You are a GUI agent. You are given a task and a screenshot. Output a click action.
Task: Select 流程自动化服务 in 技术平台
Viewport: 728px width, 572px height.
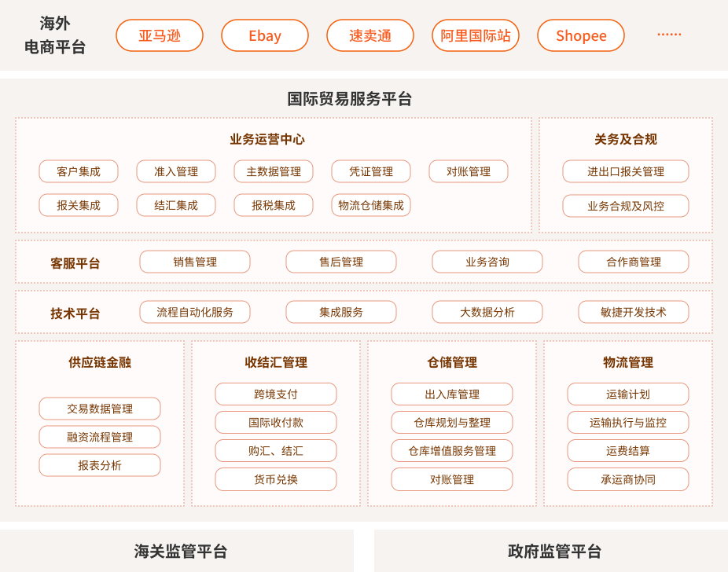click(195, 312)
